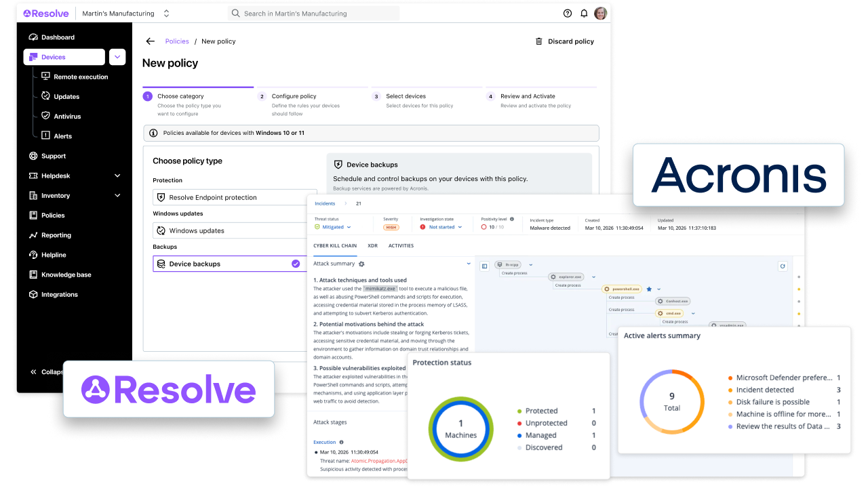Open Antivirus in the sidebar
The image size is (868, 488).
pos(61,116)
